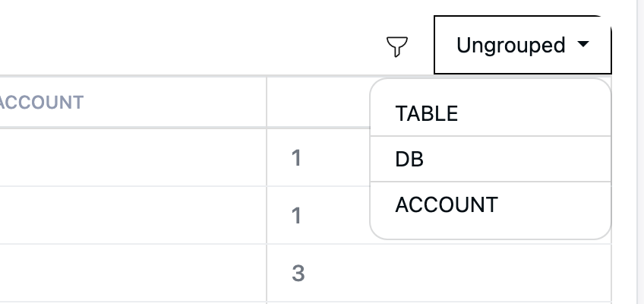Open the funnel filter icon

(x=396, y=46)
